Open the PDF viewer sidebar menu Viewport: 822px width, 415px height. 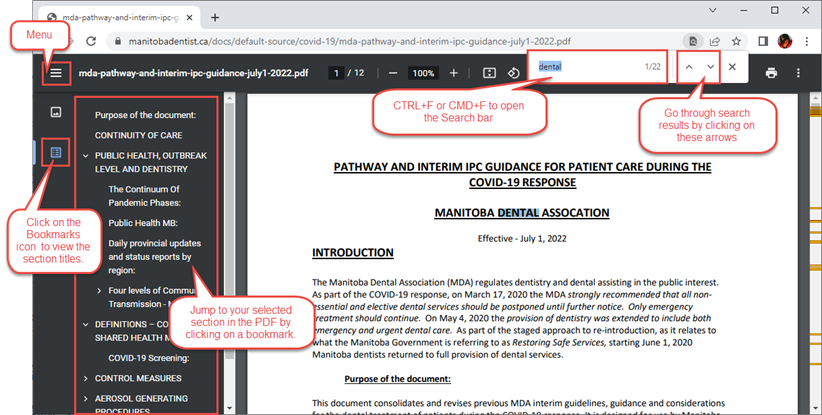coord(56,73)
